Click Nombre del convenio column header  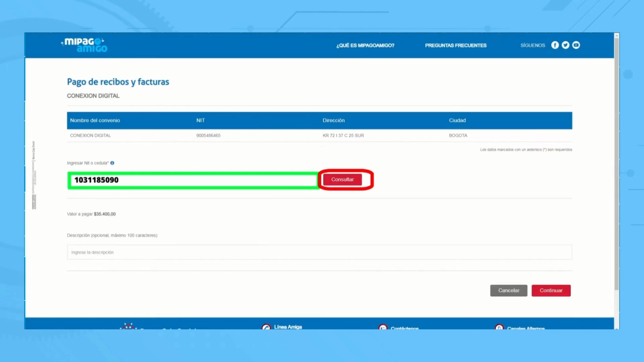[x=95, y=120]
